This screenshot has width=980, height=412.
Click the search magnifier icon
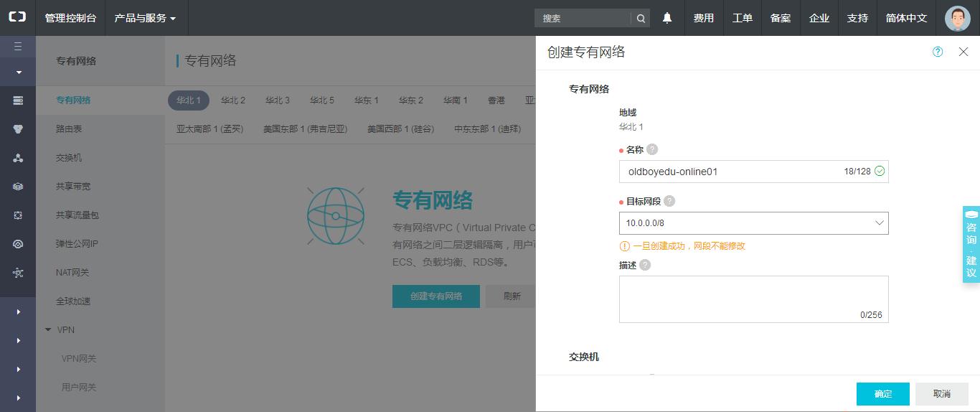click(x=641, y=19)
